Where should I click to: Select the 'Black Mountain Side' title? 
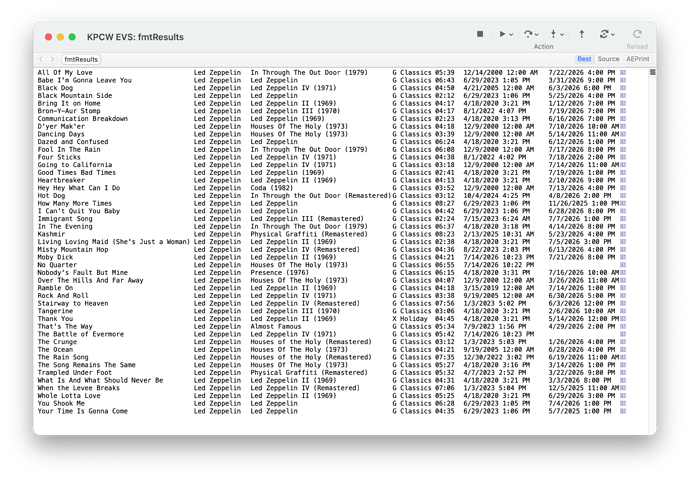(75, 95)
